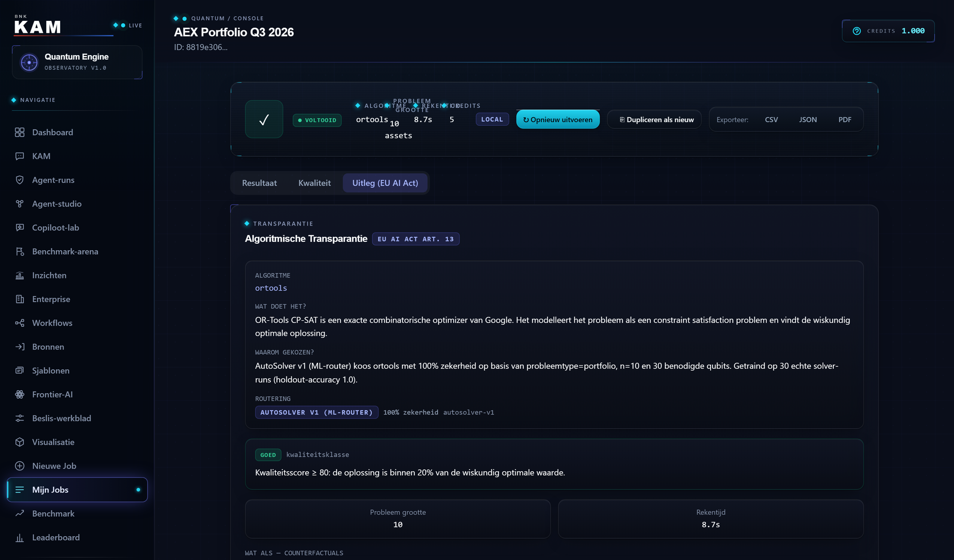Click the Credits 1.000 counter
Screen dimensions: 954x560
click(888, 31)
